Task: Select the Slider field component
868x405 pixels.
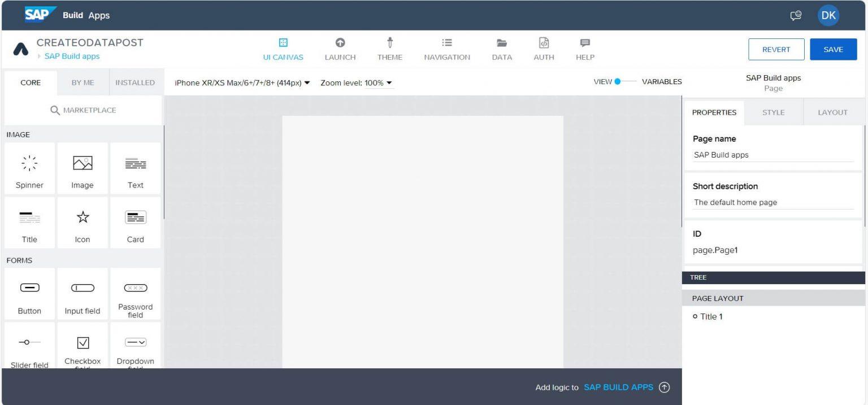Action: pyautogui.click(x=29, y=347)
